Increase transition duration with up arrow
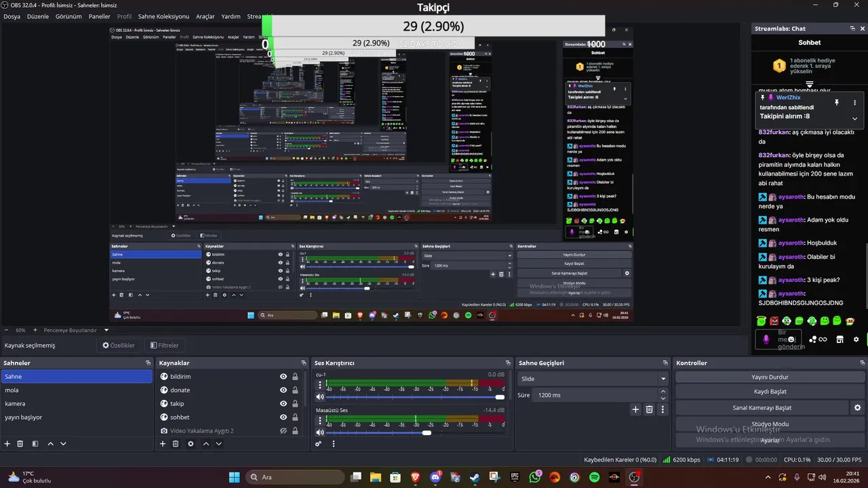This screenshot has height=488, width=868. (663, 392)
